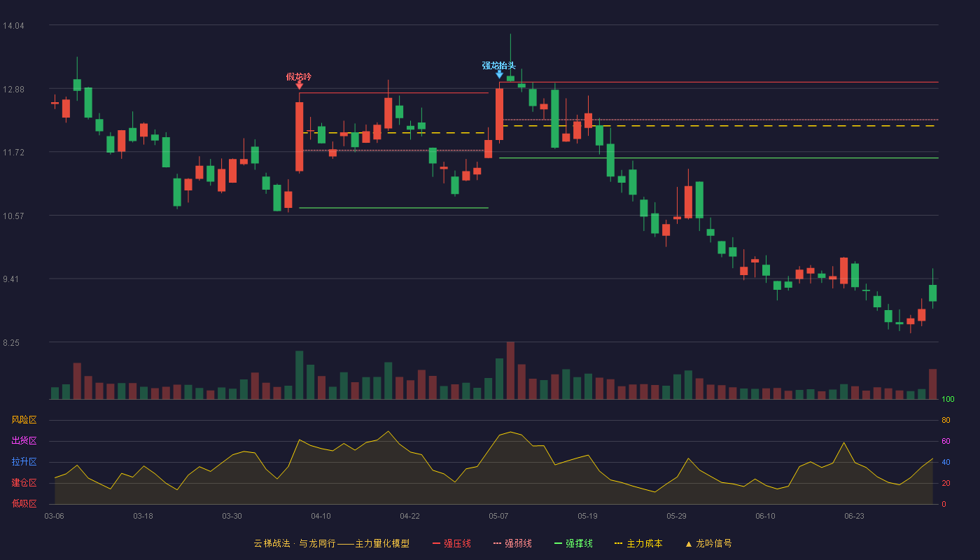Toggle the 强压线 legend item
Image resolution: width=980 pixels, height=560 pixels.
(451, 543)
